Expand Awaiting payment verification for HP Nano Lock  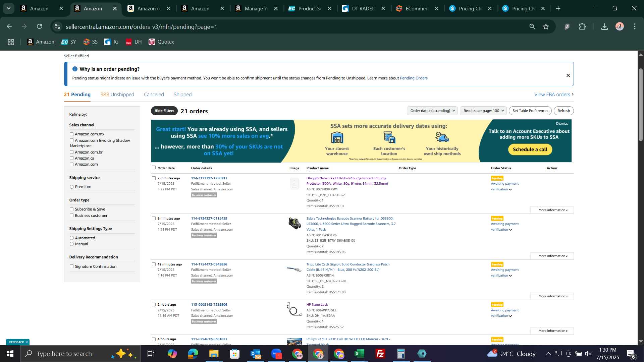click(510, 316)
